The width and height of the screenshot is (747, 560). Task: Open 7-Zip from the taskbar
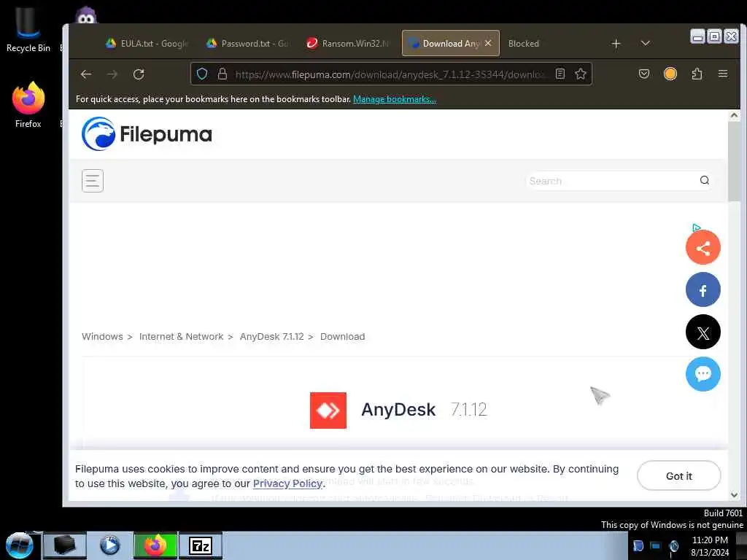point(201,545)
